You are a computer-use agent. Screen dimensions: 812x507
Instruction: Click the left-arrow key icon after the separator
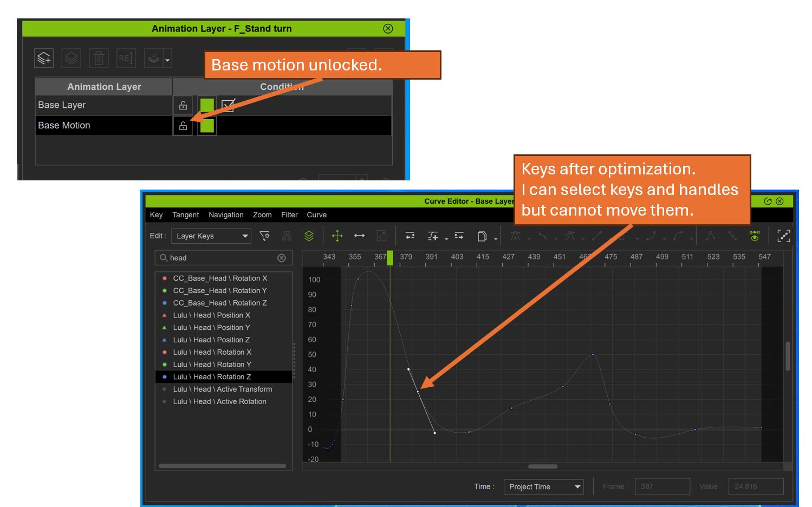pyautogui.click(x=410, y=236)
